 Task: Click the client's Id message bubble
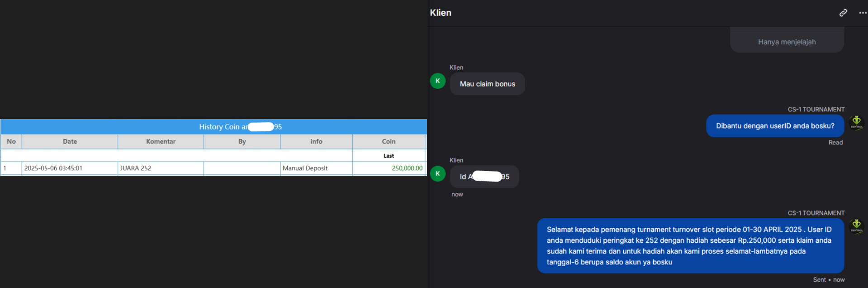(484, 177)
